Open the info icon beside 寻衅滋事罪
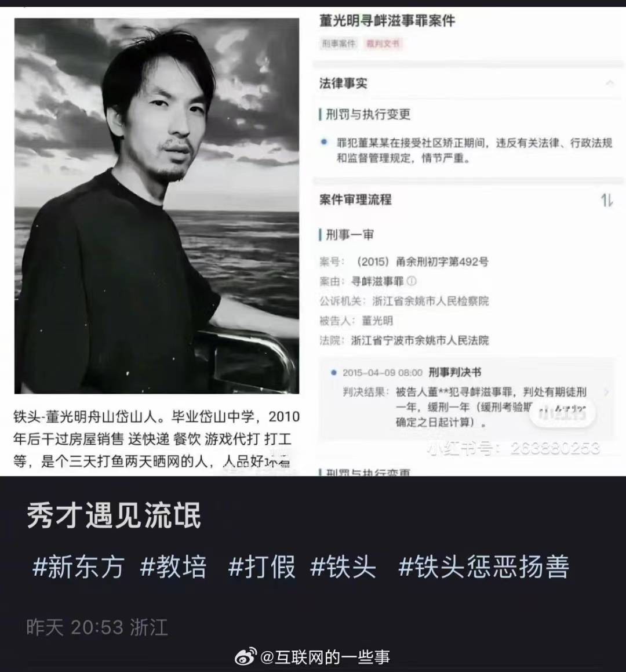The width and height of the screenshot is (626, 672). [x=412, y=281]
